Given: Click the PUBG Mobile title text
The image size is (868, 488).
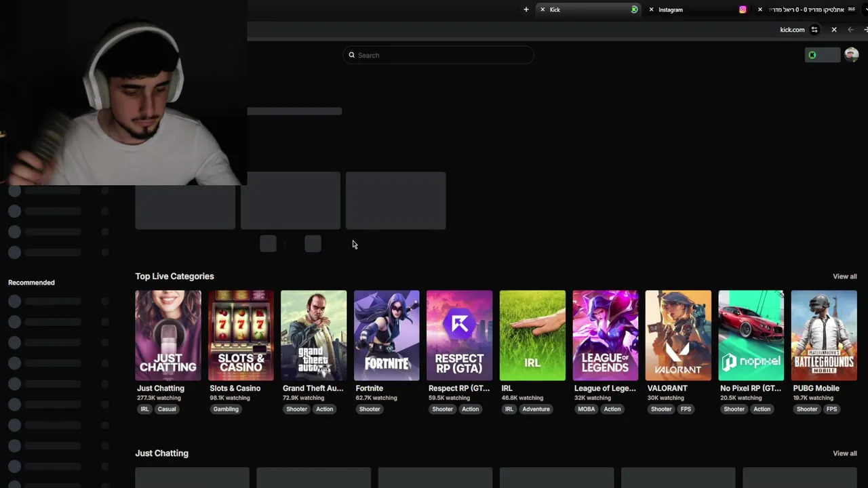Looking at the screenshot, I should (x=816, y=388).
